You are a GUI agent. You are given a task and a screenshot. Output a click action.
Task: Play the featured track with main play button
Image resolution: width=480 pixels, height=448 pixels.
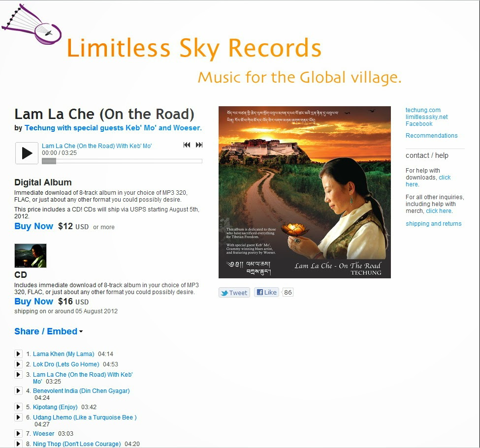[x=27, y=153]
